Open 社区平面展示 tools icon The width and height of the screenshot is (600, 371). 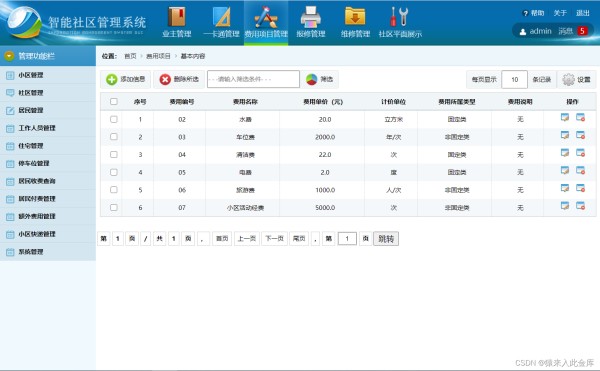click(399, 17)
